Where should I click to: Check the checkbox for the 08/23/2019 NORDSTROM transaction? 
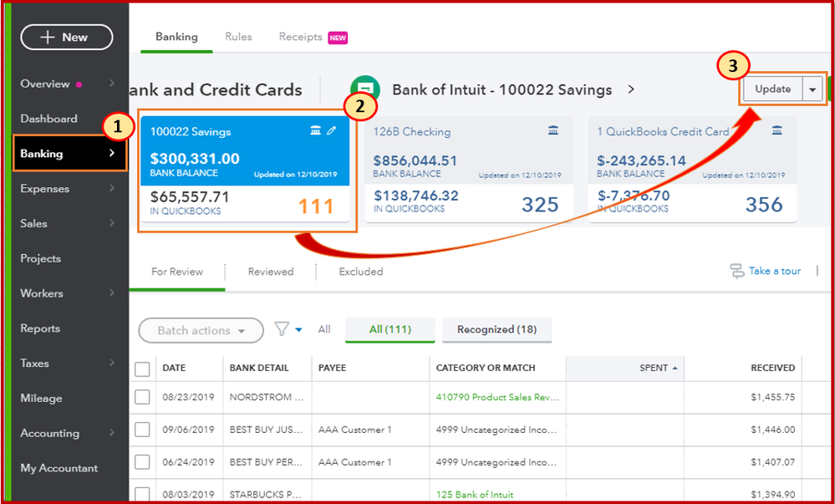142,396
